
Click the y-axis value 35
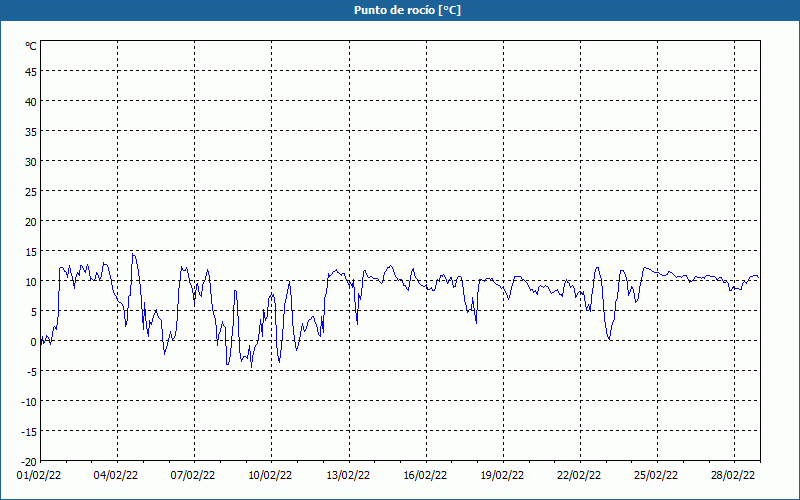click(x=31, y=132)
